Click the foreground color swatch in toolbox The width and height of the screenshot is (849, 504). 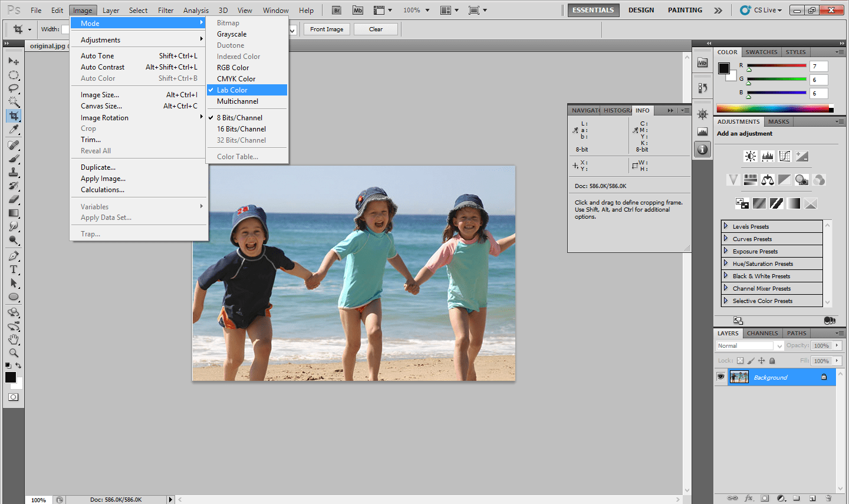11,377
